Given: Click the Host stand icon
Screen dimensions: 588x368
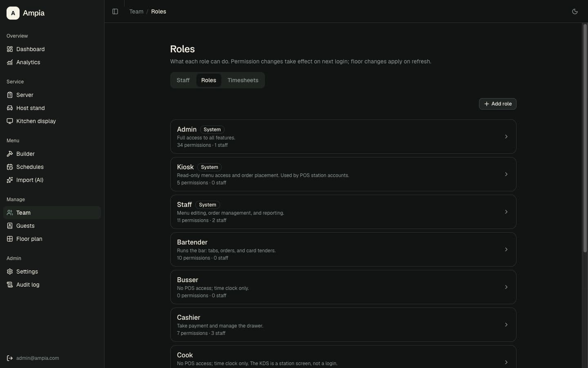Looking at the screenshot, I should click(10, 108).
